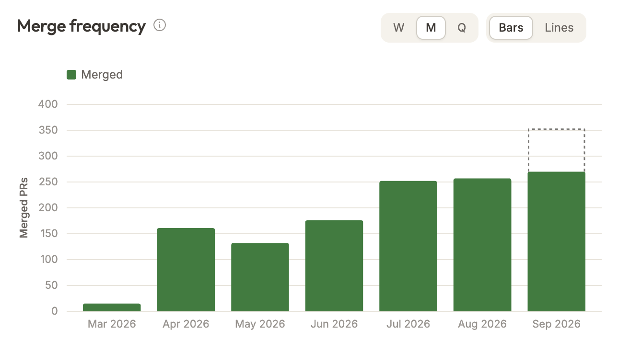Screen dimensions: 630x364
Task: Click the Jun 2026 axis label
Action: click(334, 324)
